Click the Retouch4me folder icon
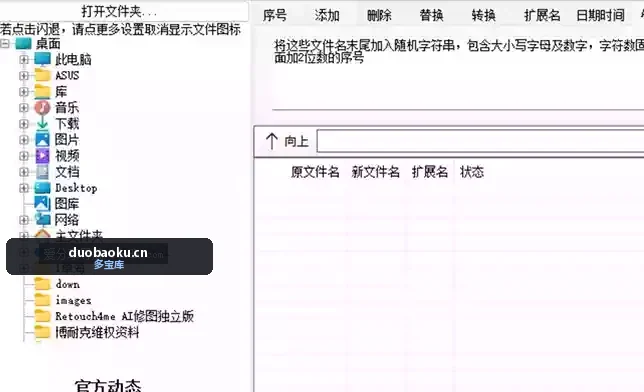 (42, 316)
